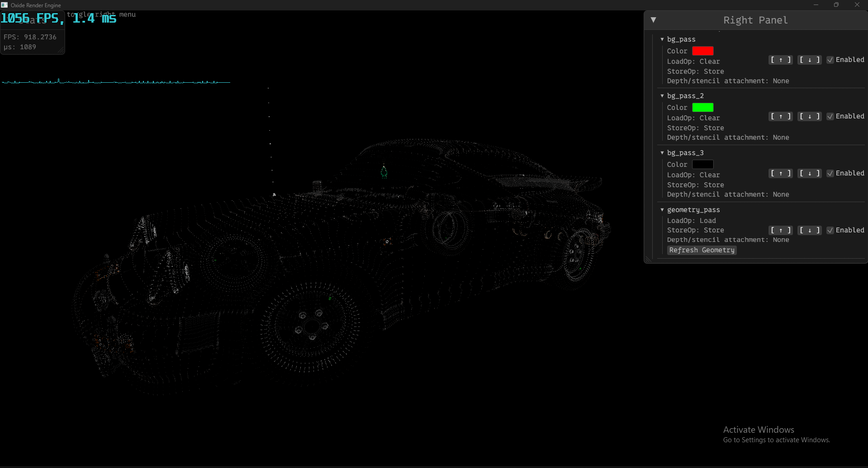Click the frame time graph line
The height and width of the screenshot is (468, 868).
click(x=116, y=82)
